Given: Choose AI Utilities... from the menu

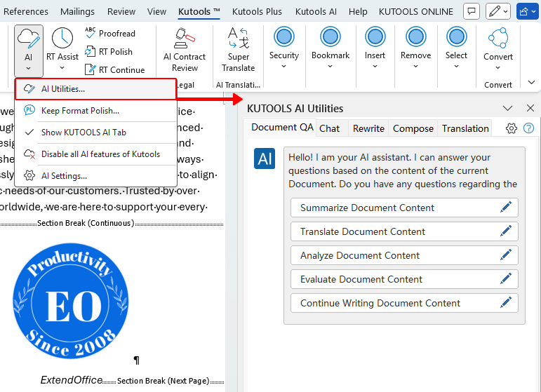Looking at the screenshot, I should [96, 89].
